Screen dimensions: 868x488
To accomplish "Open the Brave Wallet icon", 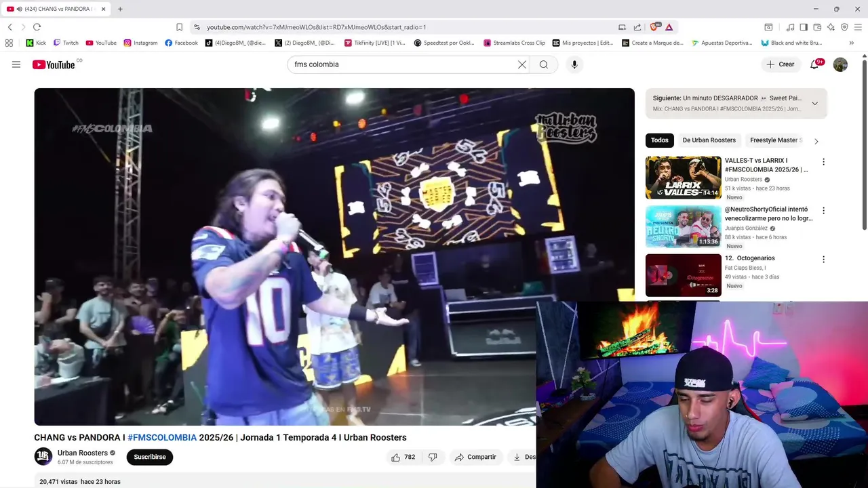I will click(x=817, y=27).
